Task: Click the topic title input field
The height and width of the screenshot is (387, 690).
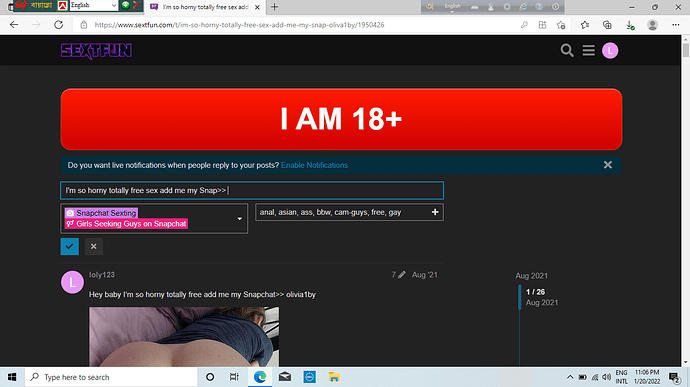Action: (252, 191)
